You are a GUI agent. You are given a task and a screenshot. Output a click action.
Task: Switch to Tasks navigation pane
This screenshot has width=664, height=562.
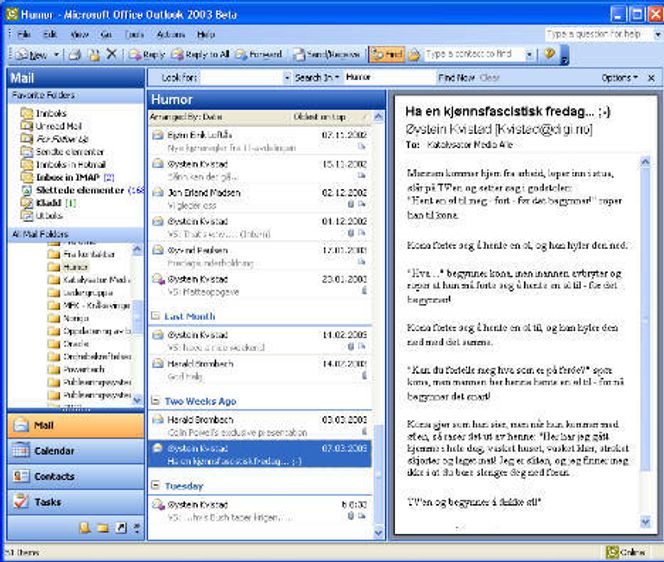click(76, 502)
